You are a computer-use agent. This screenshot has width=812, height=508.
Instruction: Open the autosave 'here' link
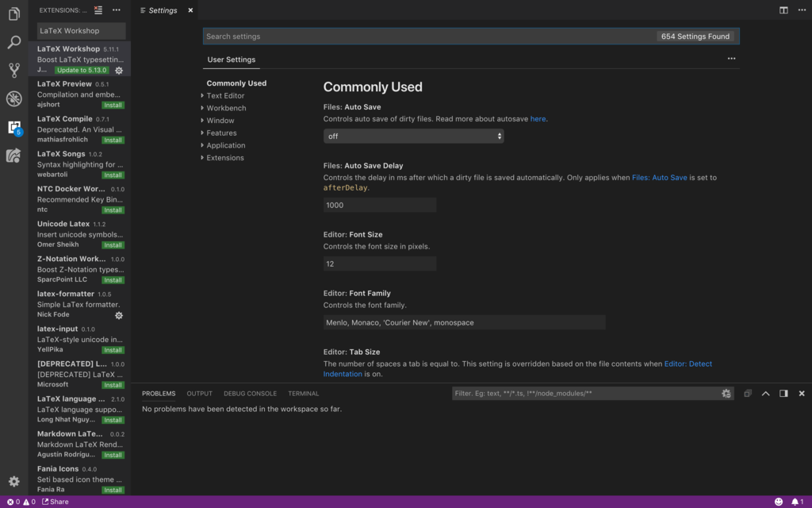point(538,119)
